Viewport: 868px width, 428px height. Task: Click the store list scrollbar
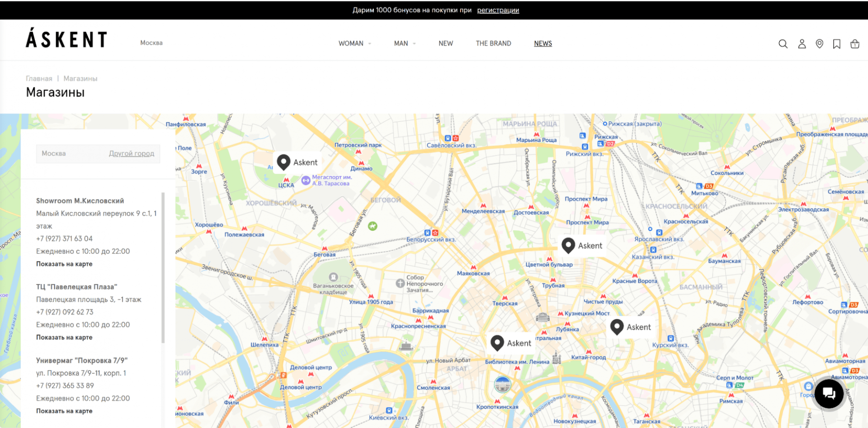pyautogui.click(x=163, y=267)
